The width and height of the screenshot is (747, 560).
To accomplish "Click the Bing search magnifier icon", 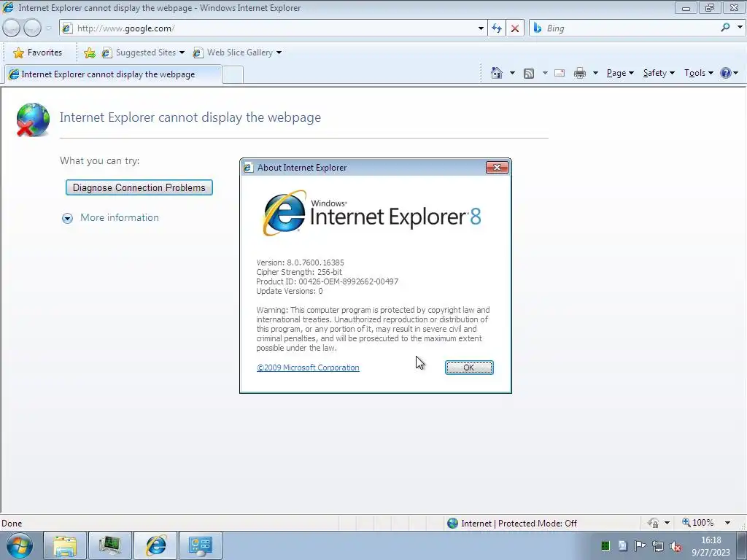I will (725, 28).
